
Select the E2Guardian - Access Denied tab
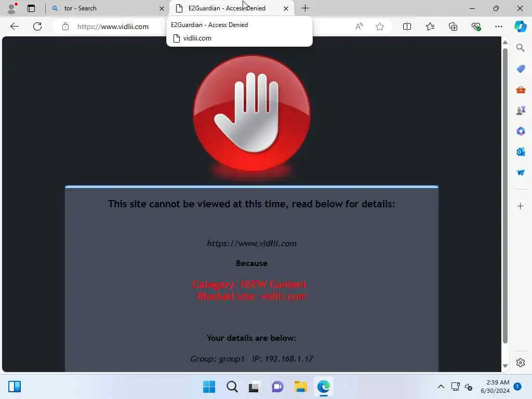click(x=231, y=8)
